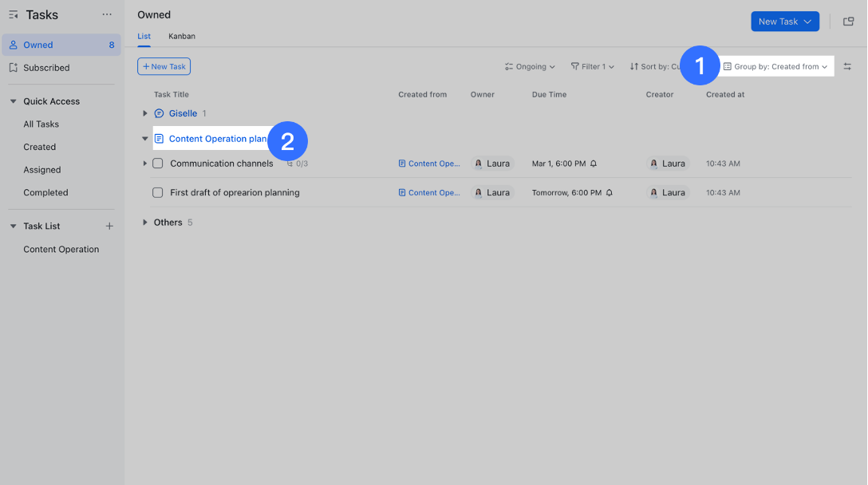Open the Filter 1 dropdown
Image resolution: width=868 pixels, height=485 pixels.
592,67
